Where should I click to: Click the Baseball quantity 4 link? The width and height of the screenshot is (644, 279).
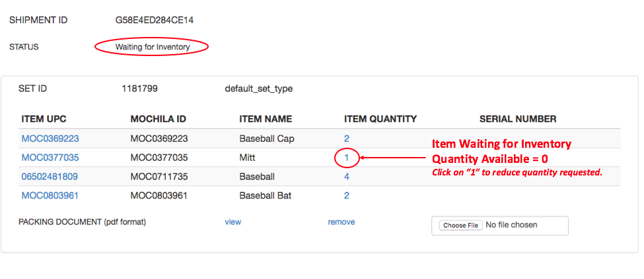click(x=347, y=177)
